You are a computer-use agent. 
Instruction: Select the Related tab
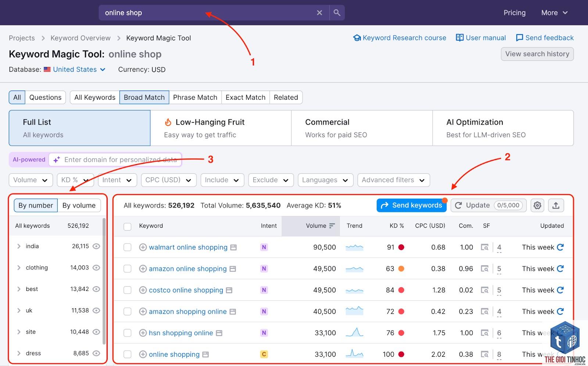(x=286, y=97)
